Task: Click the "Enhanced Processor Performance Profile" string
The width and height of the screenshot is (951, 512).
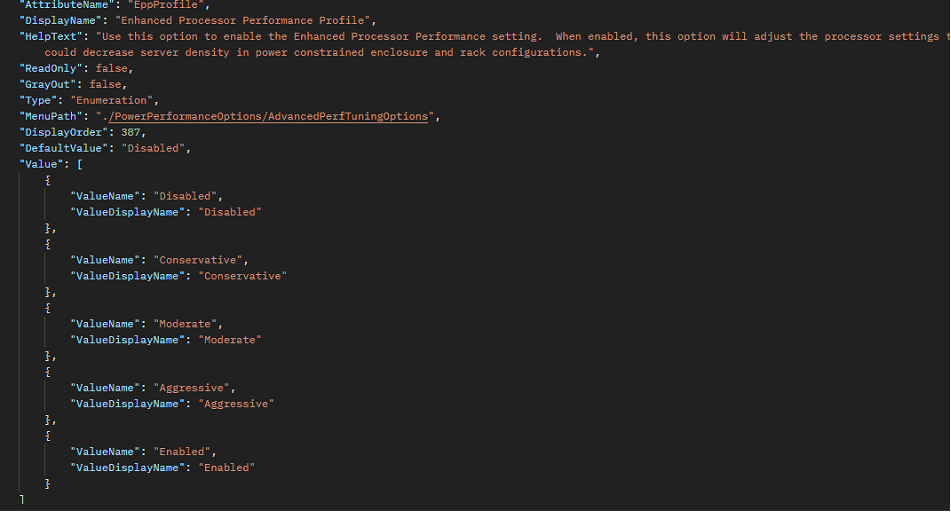Action: (245, 20)
